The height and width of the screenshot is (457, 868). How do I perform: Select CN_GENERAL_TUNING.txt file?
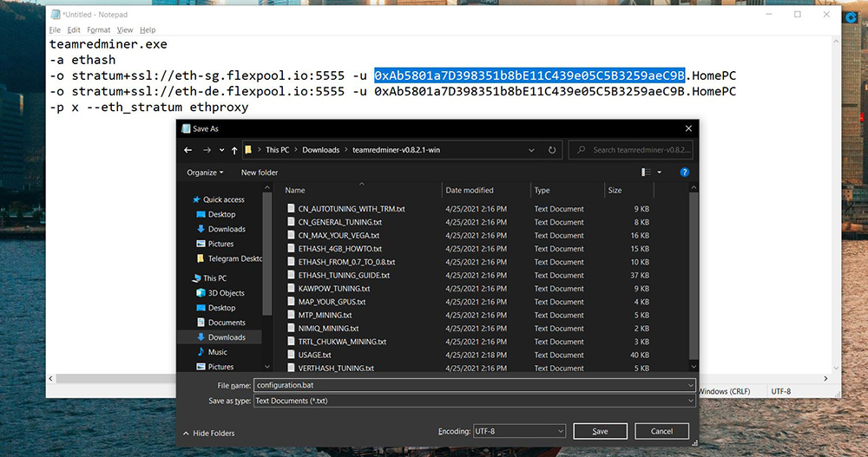coord(339,222)
